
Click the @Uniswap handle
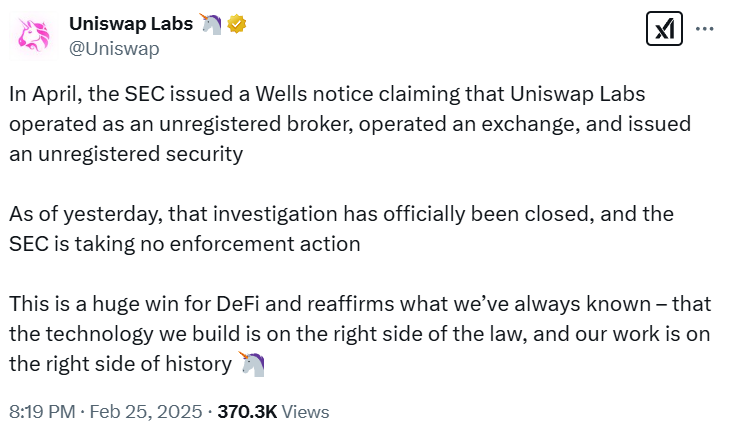[113, 47]
